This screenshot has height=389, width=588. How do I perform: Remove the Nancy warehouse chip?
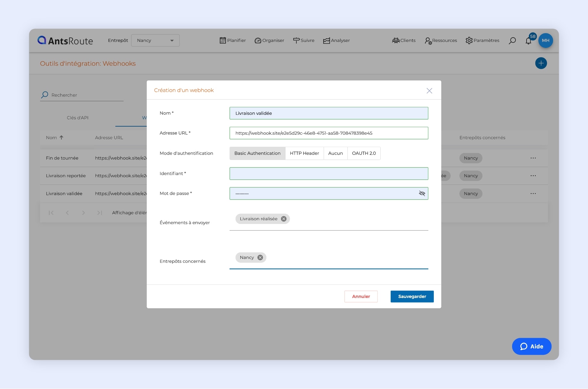tap(260, 258)
